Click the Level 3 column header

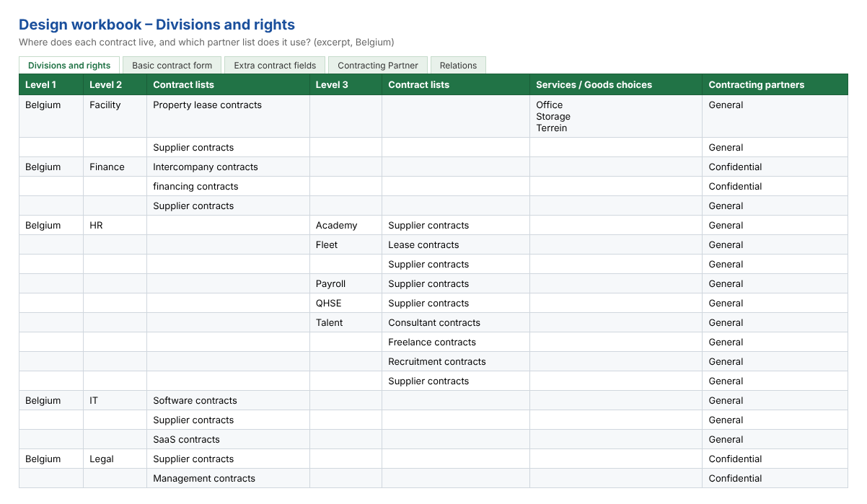tap(346, 84)
